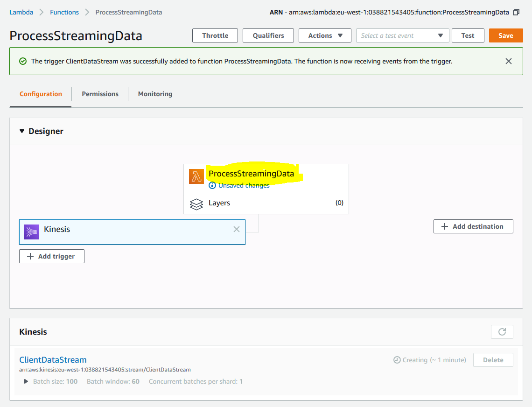
Task: Select the Kinesis trigger box
Action: click(x=133, y=232)
